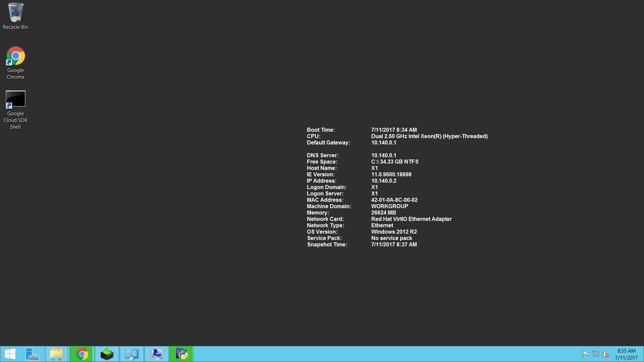Open the clock showing 8:55 AM

tap(626, 354)
